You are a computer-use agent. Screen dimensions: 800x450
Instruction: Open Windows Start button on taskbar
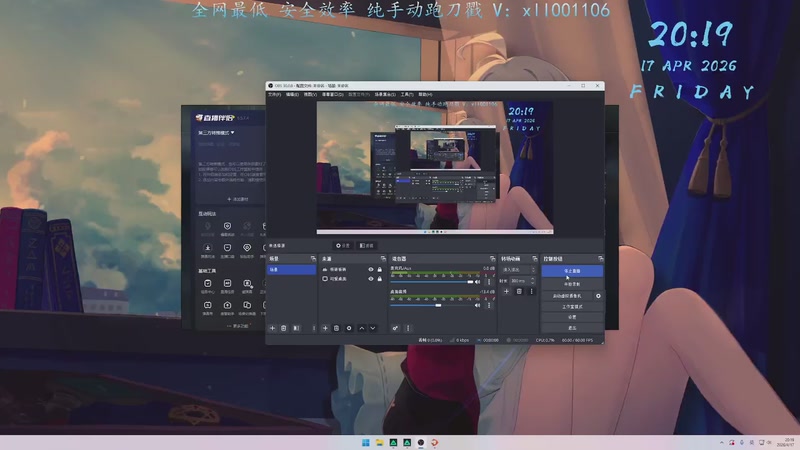pos(366,442)
